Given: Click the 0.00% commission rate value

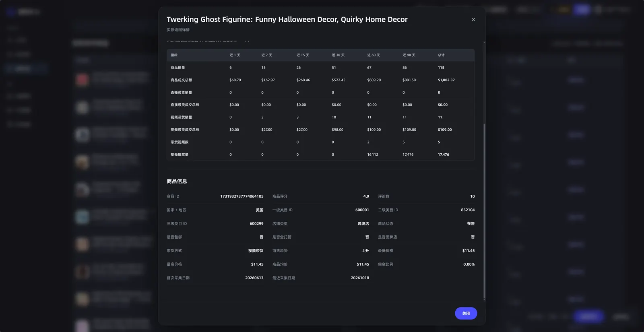Looking at the screenshot, I should [x=469, y=264].
